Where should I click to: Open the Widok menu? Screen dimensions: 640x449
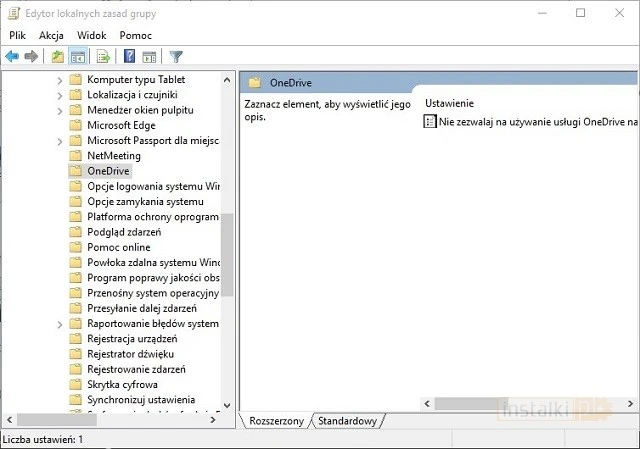tap(91, 35)
